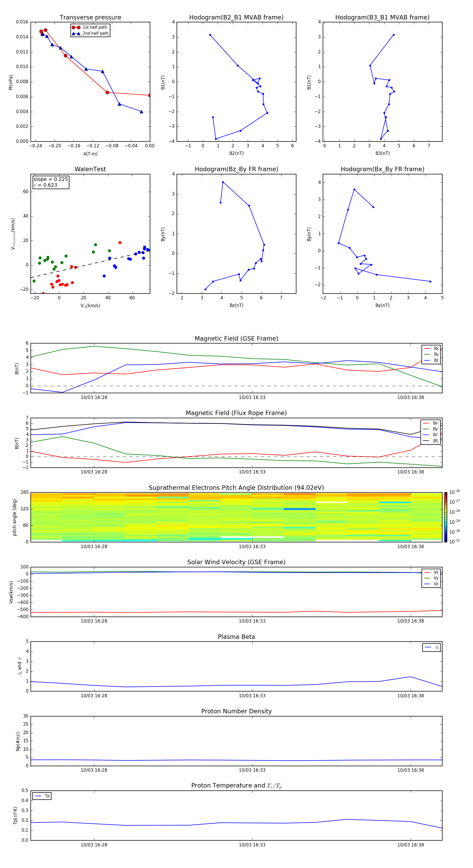Click the 'Bz(nT)' x-axis label

236,305
